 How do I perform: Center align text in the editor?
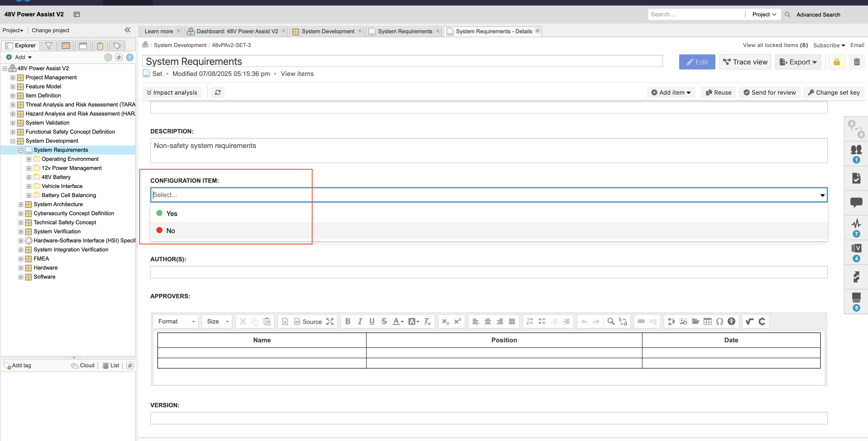[488, 321]
